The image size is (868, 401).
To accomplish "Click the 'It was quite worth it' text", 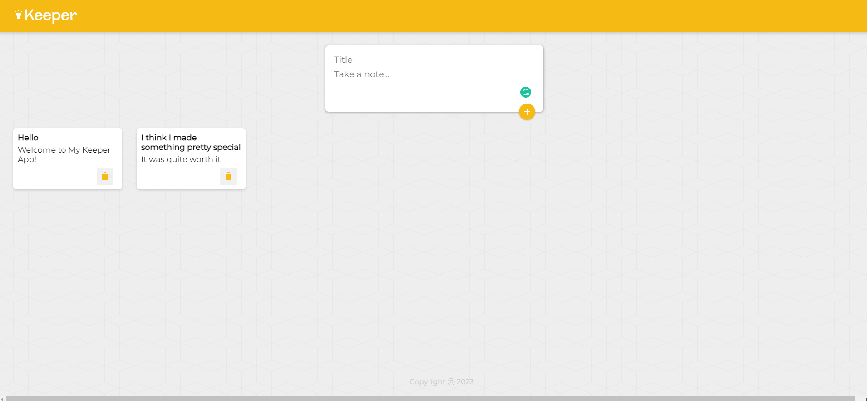I will point(181,159).
